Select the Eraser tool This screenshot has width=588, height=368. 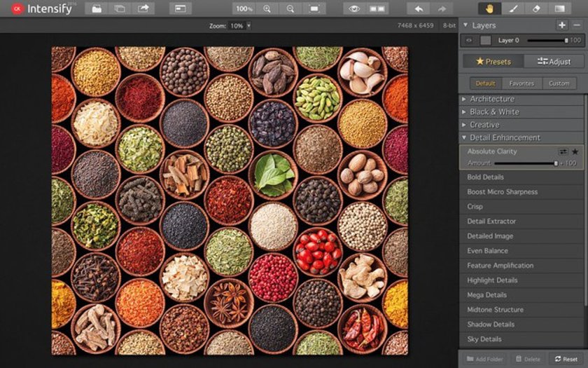[x=536, y=8]
